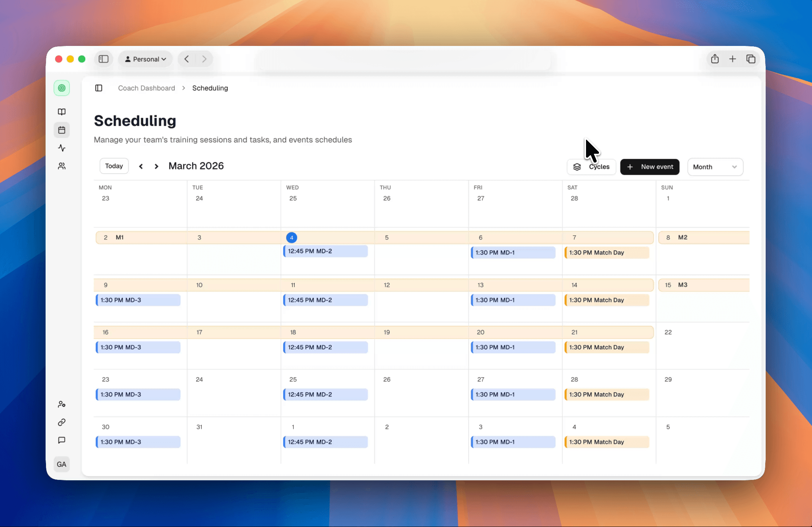Open the playbook book icon in the sidebar
The width and height of the screenshot is (812, 527).
click(62, 112)
